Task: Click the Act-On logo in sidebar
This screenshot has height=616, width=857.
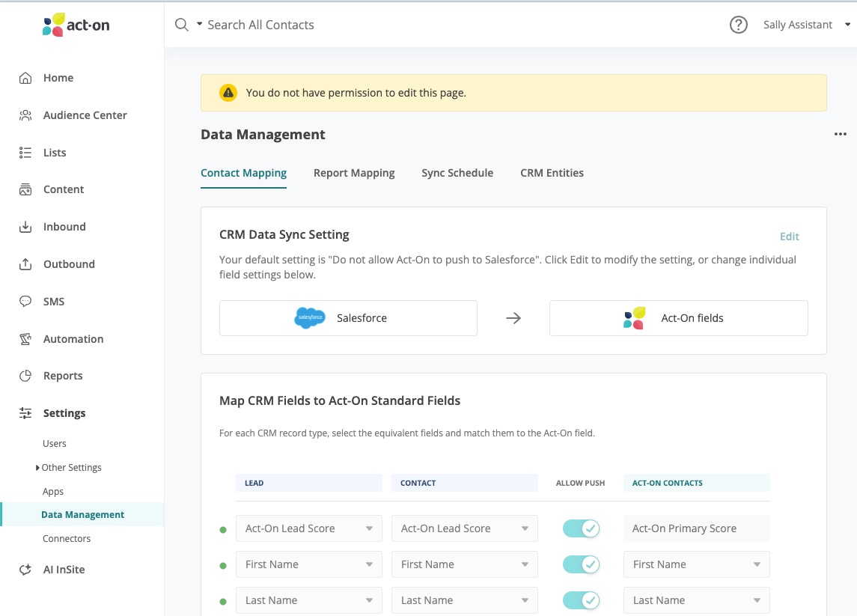Action: tap(76, 25)
